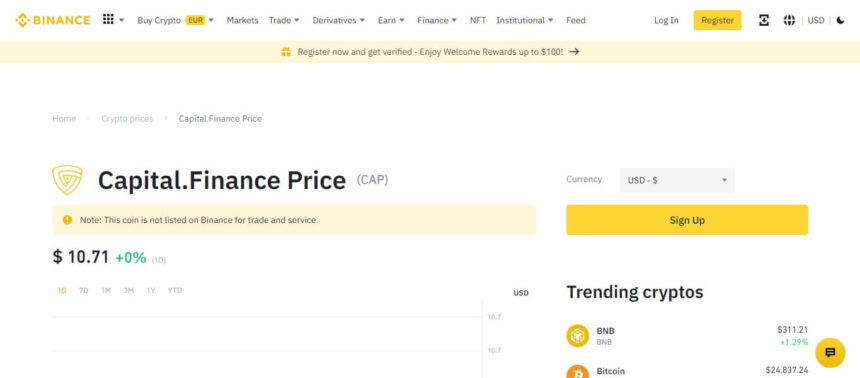The width and height of the screenshot is (860, 378).
Task: Open the support chat bubble icon
Action: tap(830, 352)
